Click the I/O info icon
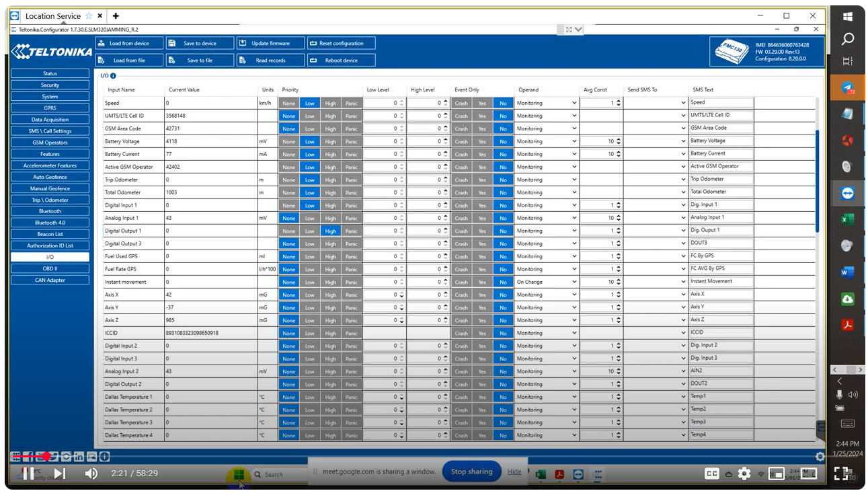The height and width of the screenshot is (495, 868). pos(113,76)
